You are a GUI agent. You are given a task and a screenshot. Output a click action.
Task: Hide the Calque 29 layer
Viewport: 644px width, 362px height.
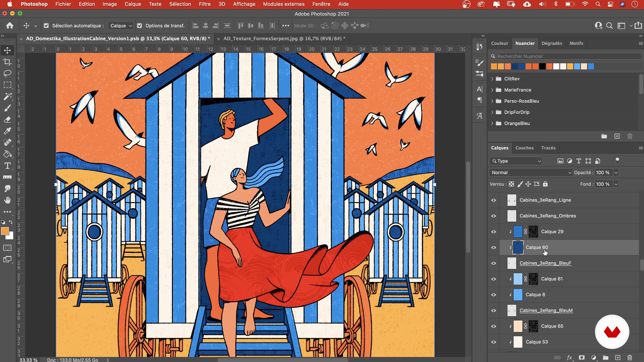494,232
